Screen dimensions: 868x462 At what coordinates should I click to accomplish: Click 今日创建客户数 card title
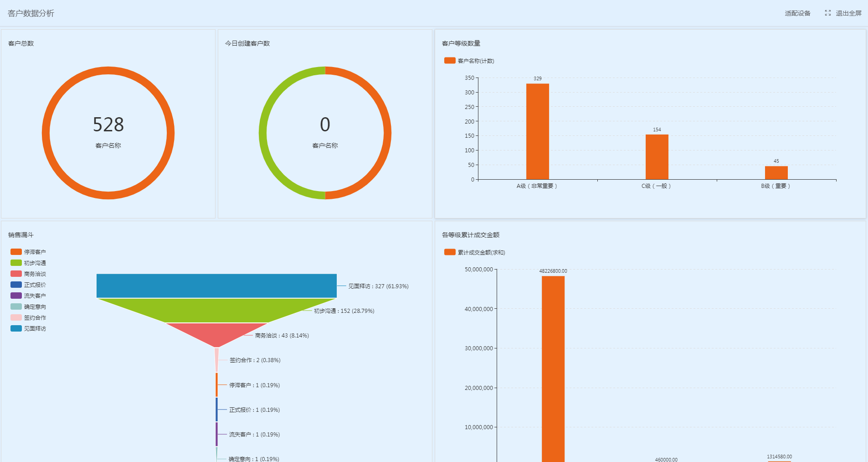click(x=247, y=43)
